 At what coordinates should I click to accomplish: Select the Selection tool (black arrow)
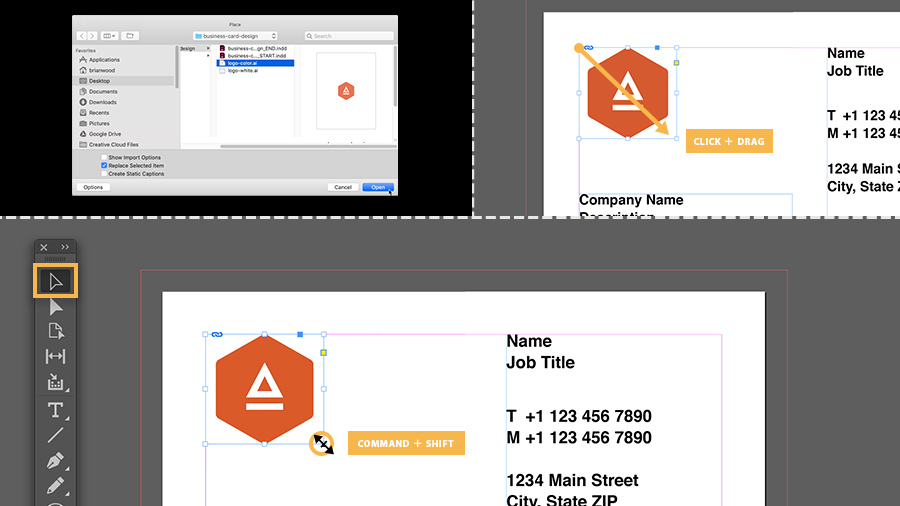pyautogui.click(x=56, y=281)
